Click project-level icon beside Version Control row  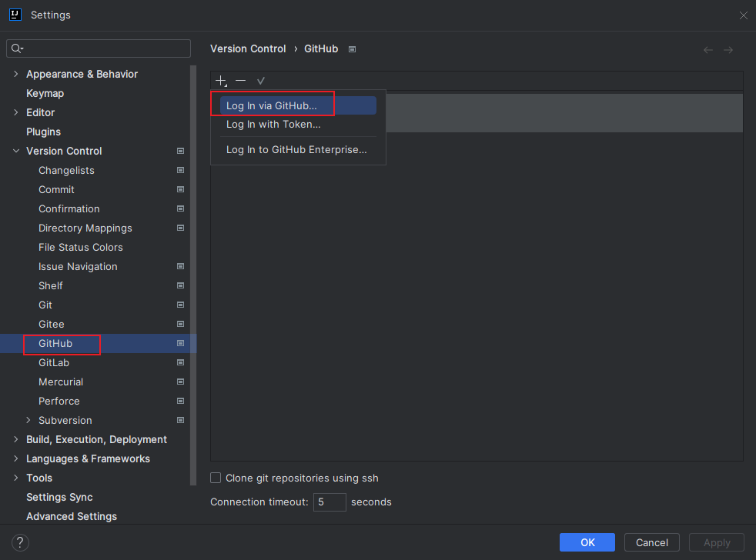[x=180, y=151]
